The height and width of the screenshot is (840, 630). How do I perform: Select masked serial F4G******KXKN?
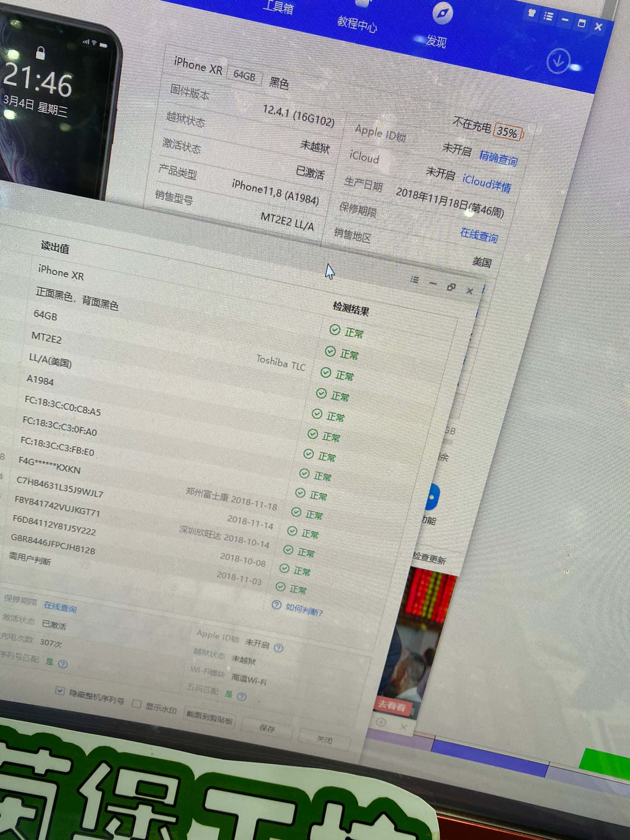tap(49, 465)
